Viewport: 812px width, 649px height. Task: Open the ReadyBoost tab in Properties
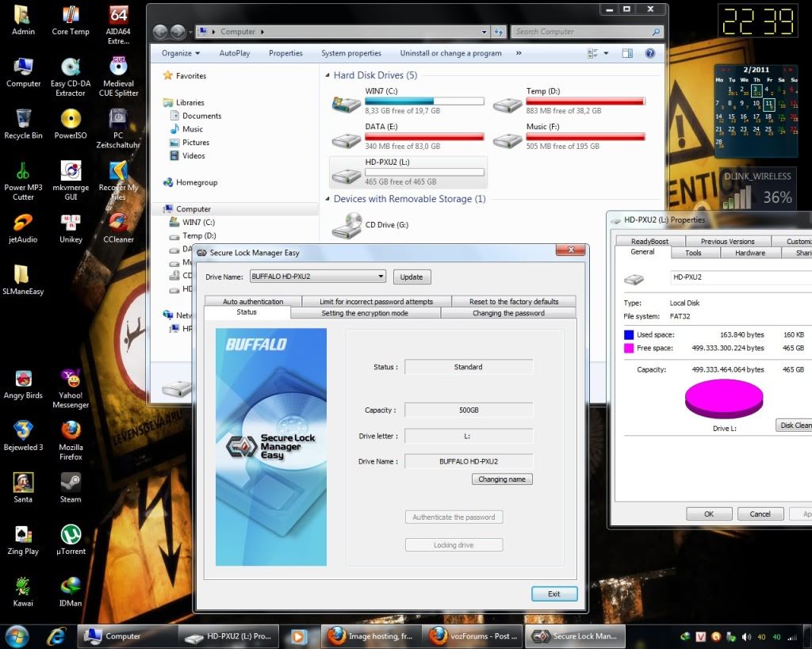tap(649, 241)
